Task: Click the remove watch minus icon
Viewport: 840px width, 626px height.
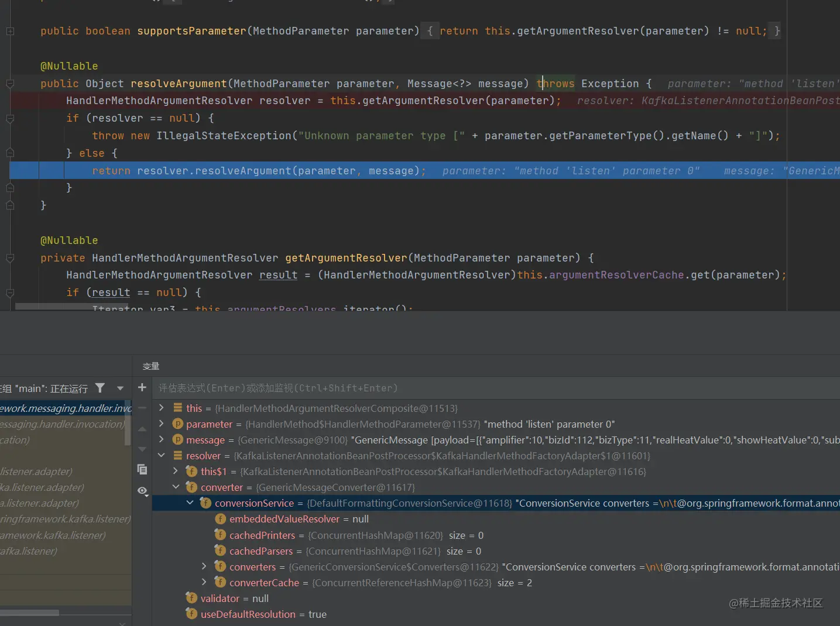Action: [x=142, y=408]
